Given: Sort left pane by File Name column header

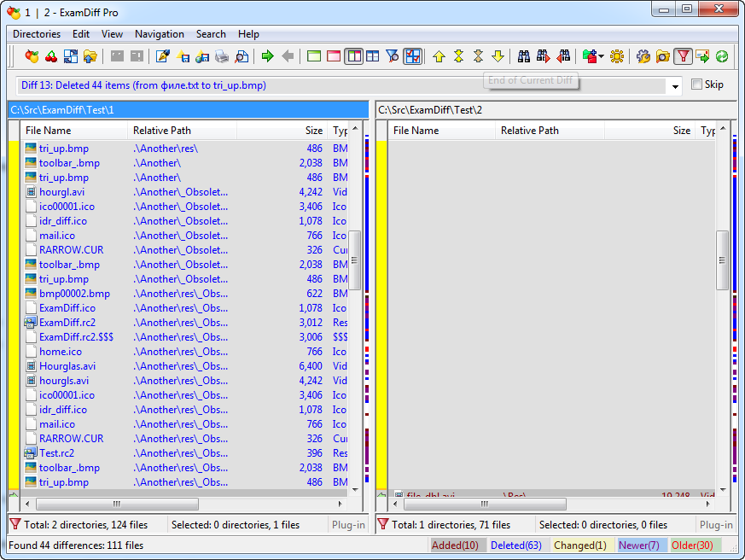Looking at the screenshot, I should tap(73, 131).
